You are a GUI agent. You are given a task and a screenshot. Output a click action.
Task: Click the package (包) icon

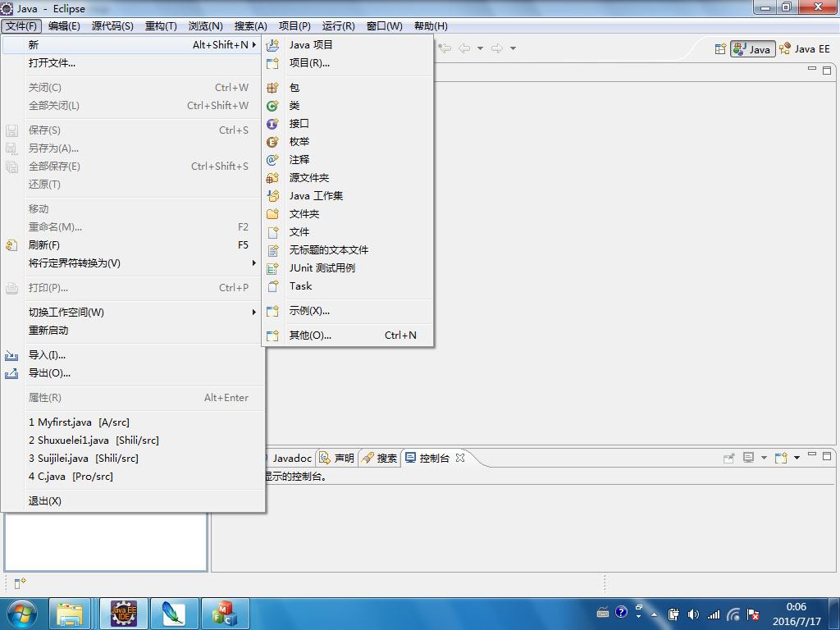click(x=272, y=87)
